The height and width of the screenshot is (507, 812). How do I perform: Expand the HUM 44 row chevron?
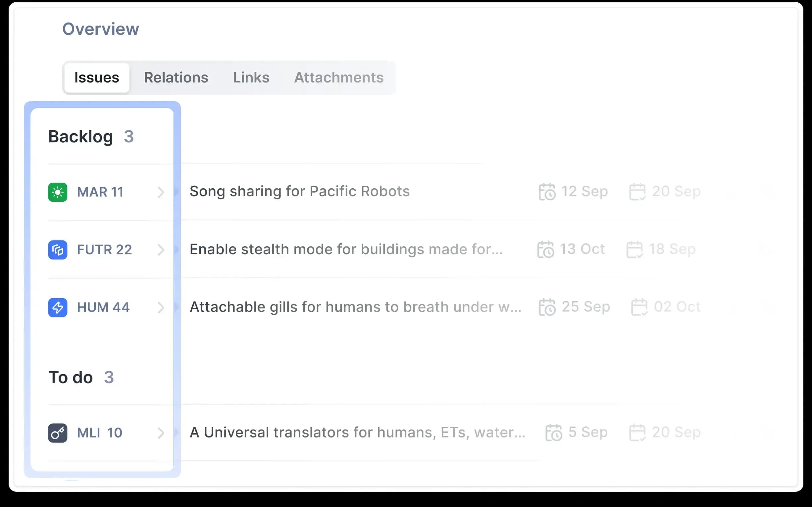pos(161,307)
